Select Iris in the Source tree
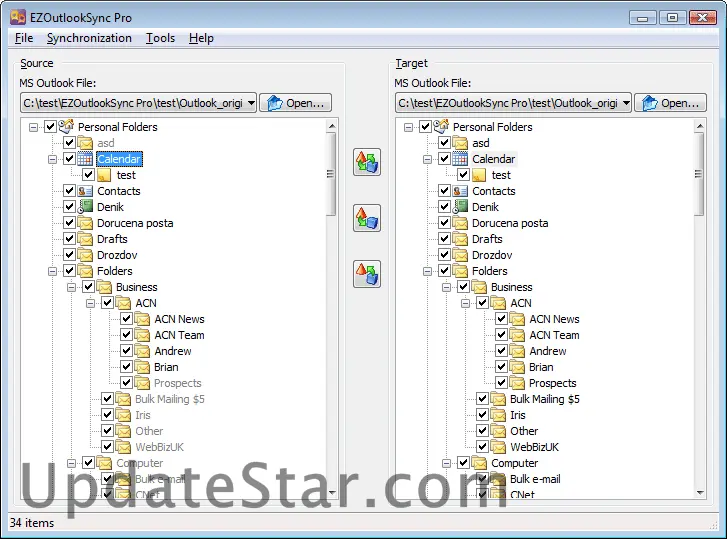 pos(142,415)
